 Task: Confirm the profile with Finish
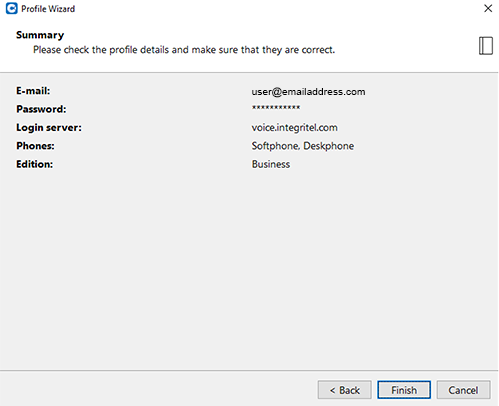pyautogui.click(x=404, y=390)
